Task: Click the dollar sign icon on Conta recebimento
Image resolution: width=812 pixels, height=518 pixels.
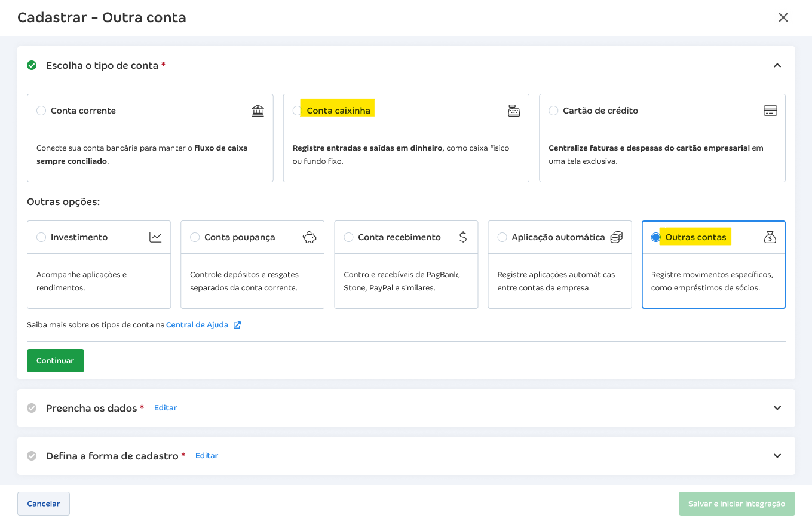Action: (463, 237)
